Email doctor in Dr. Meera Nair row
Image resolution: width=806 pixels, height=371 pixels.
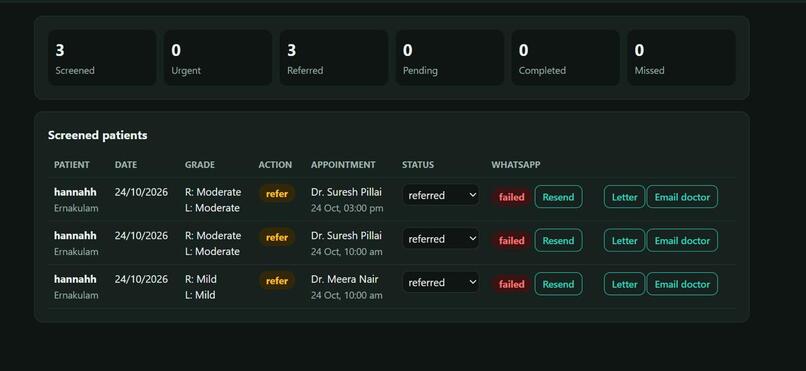tap(682, 284)
